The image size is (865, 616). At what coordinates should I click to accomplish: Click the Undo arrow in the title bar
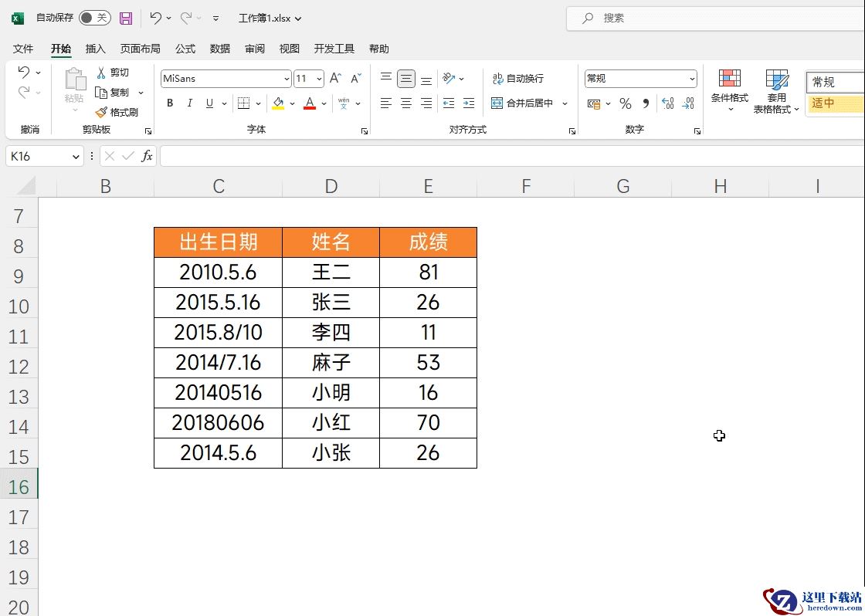[x=155, y=19]
